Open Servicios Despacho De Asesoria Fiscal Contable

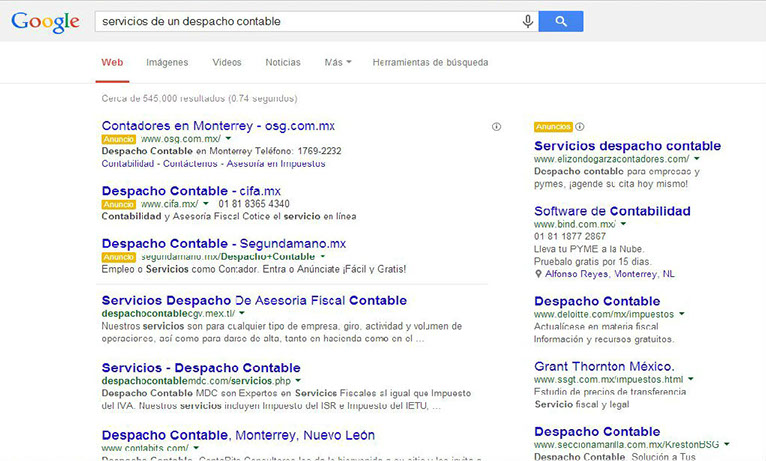tap(254, 300)
